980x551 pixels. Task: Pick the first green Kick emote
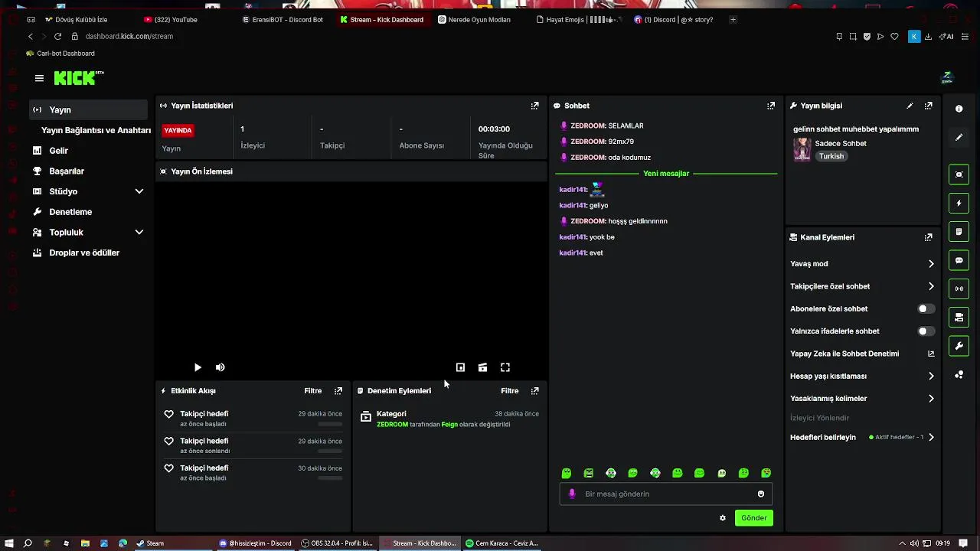pyautogui.click(x=567, y=474)
